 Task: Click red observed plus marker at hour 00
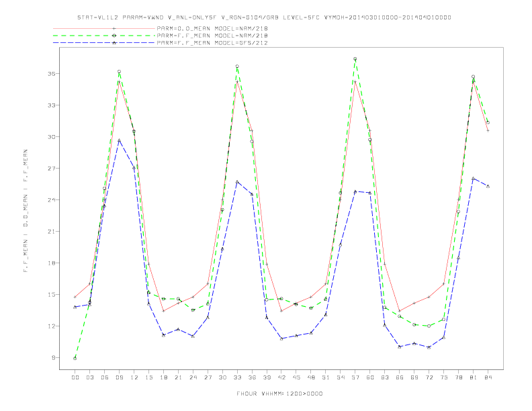(x=75, y=297)
